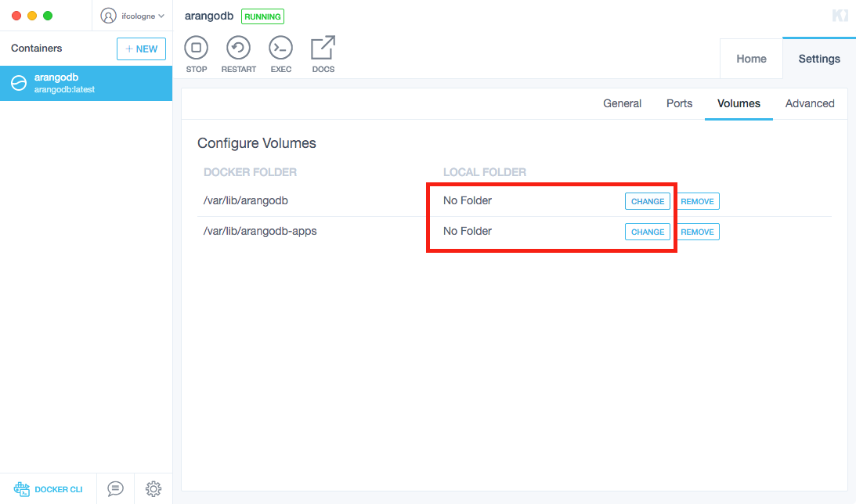Change local folder for /var/lib/arangodb
This screenshot has width=856, height=504.
[x=647, y=201]
